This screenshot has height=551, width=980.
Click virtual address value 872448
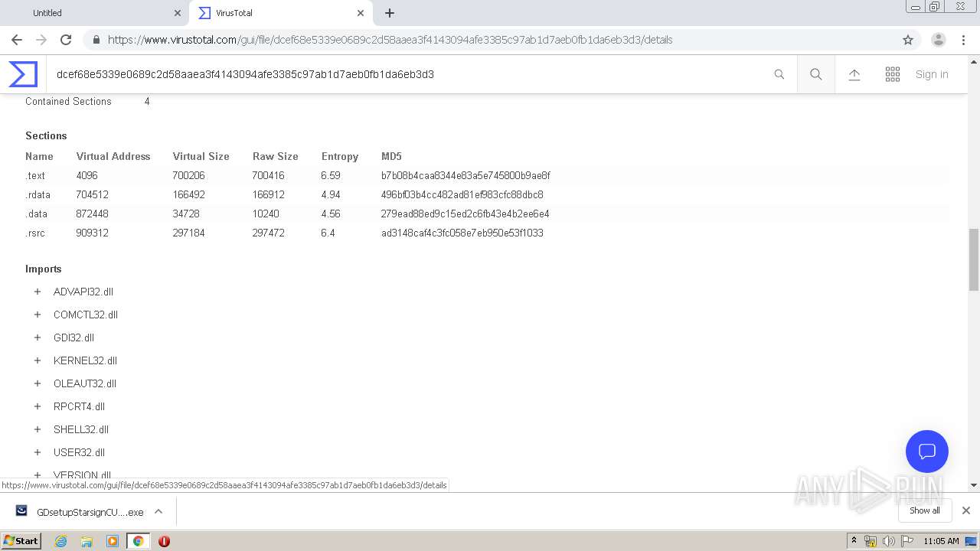(92, 214)
